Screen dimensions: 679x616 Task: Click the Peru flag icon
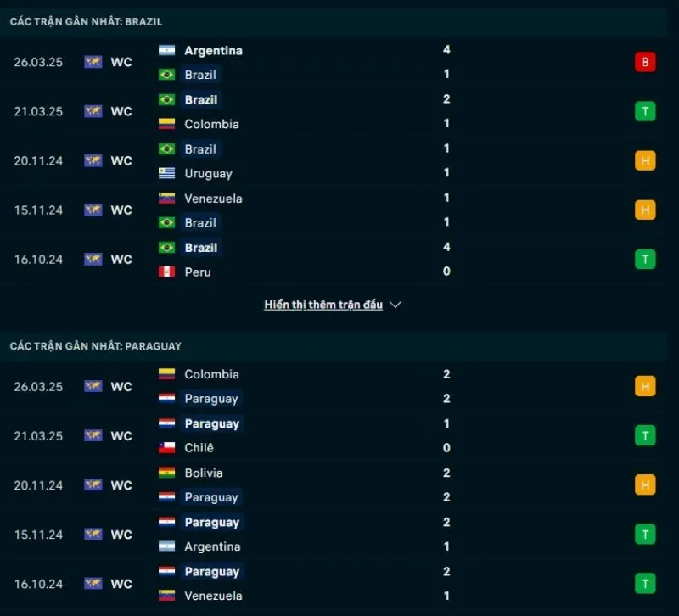[166, 272]
